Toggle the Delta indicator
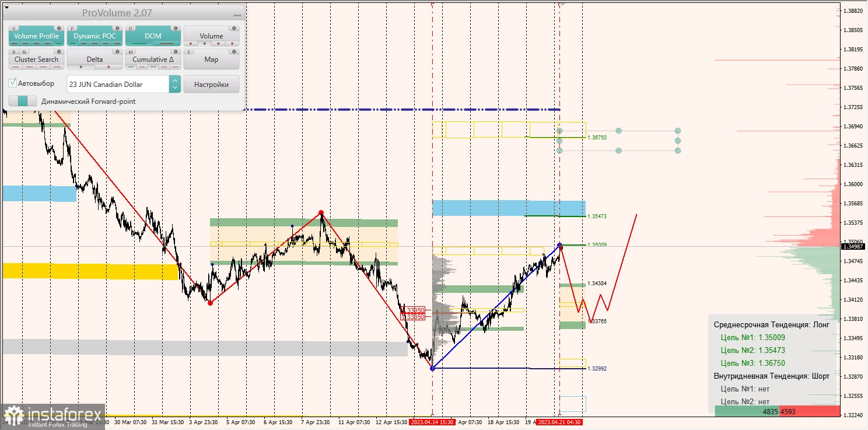868x430 pixels. click(x=95, y=60)
